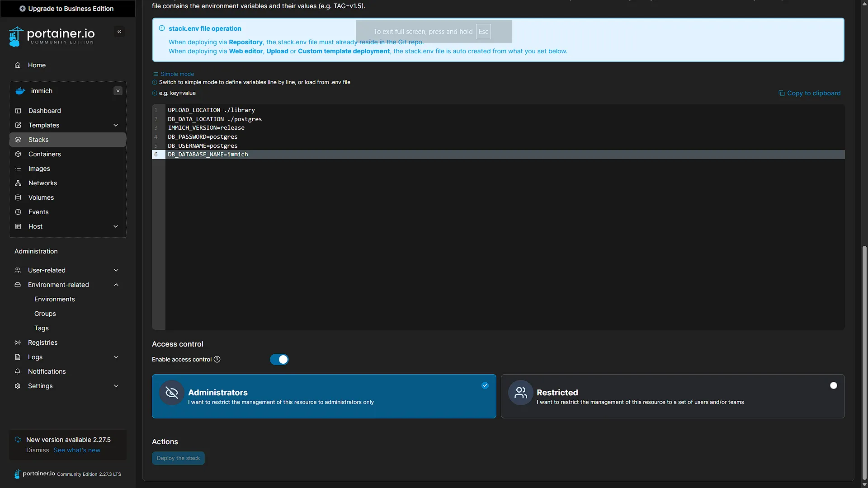Click the Dashboard icon
This screenshot has height=488, width=868.
pos(18,111)
